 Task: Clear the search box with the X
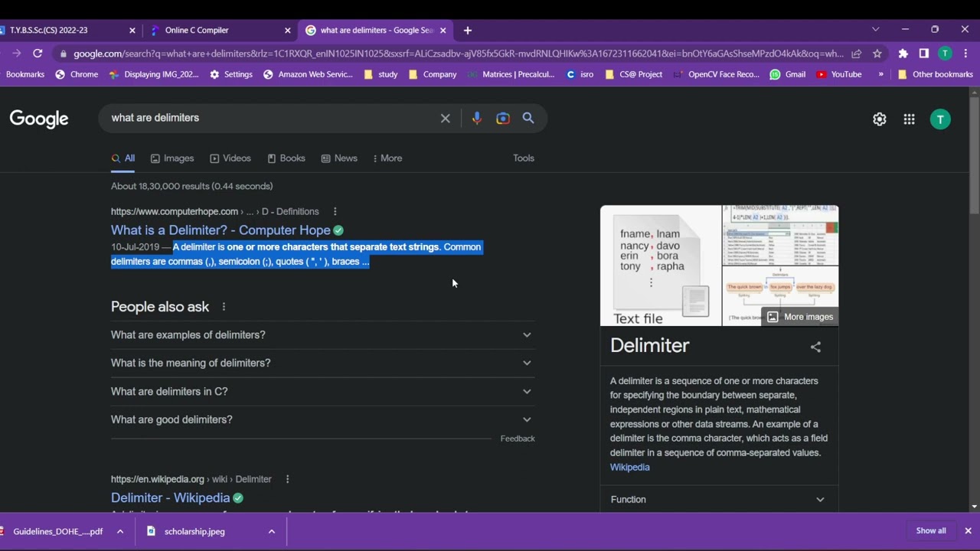445,118
